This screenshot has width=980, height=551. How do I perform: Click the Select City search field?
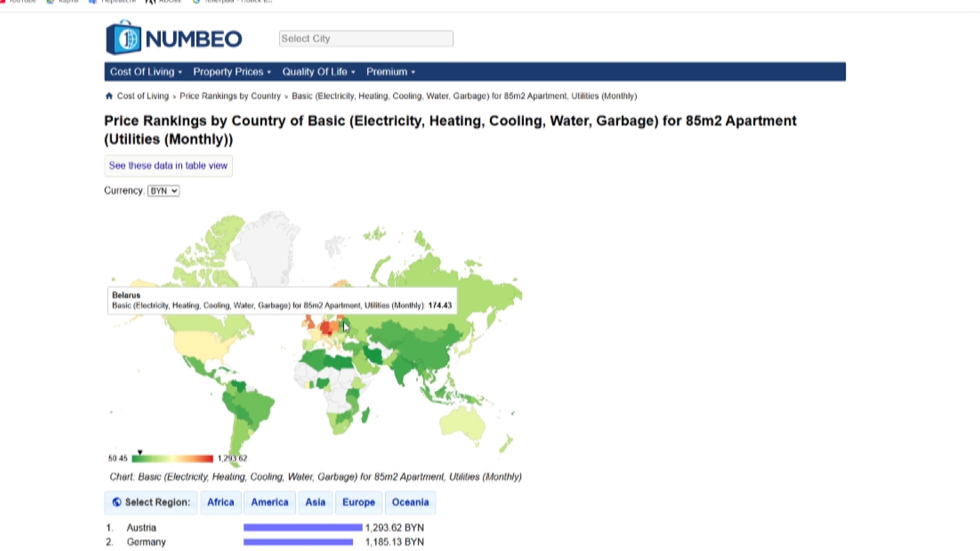(366, 39)
